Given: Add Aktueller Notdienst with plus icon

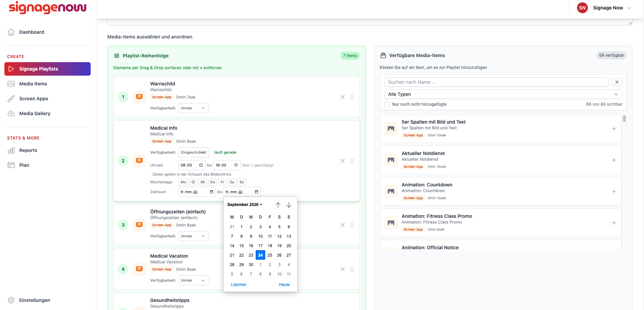Looking at the screenshot, I should click(614, 160).
